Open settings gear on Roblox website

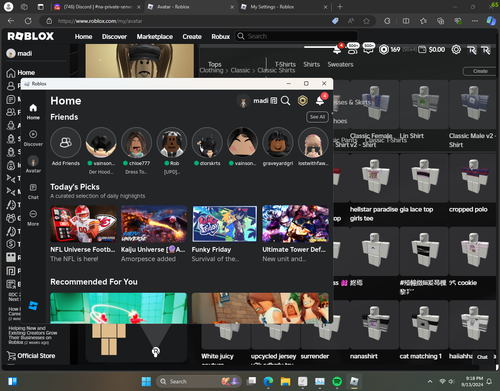456,50
